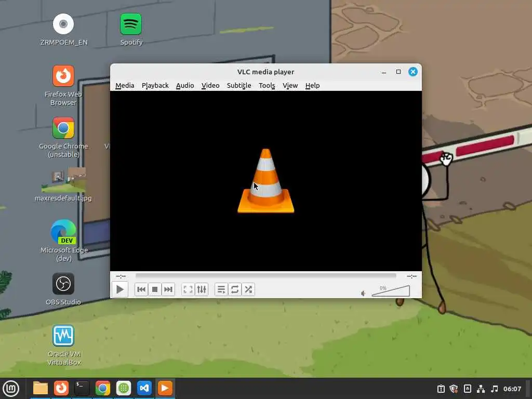Viewport: 532px width, 399px height.
Task: Launch Chrome from the taskbar
Action: 102,388
